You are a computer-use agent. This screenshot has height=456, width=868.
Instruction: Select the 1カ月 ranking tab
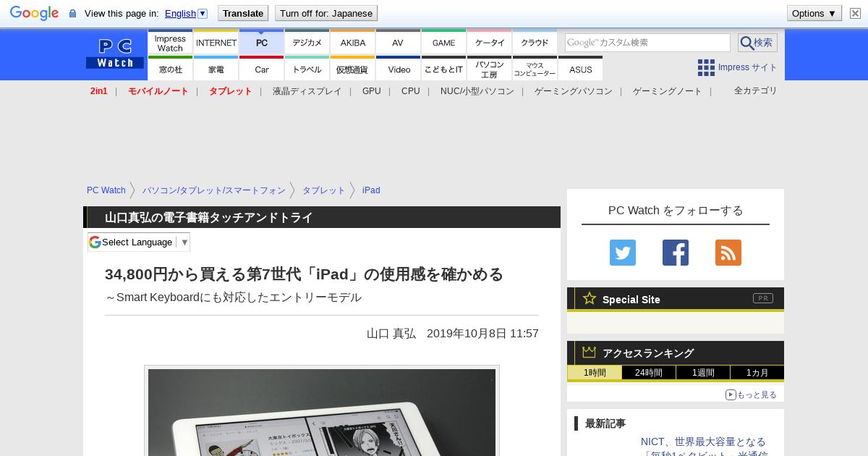[x=757, y=373]
